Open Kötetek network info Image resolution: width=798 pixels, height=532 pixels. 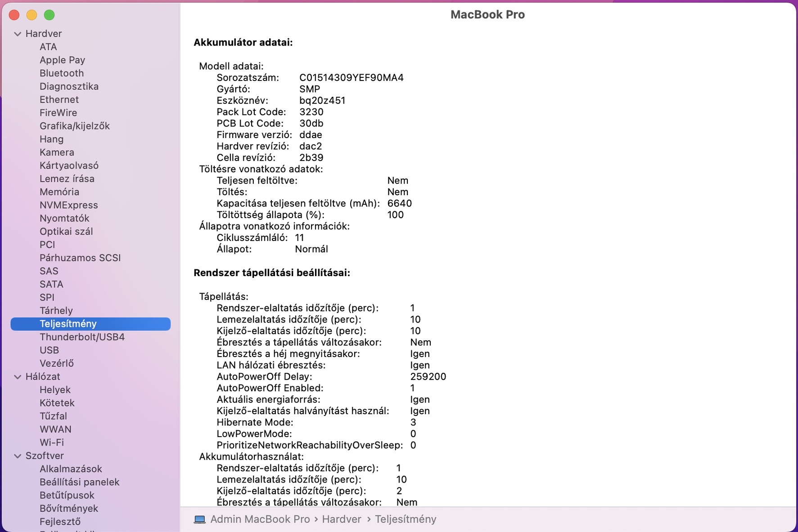click(57, 403)
